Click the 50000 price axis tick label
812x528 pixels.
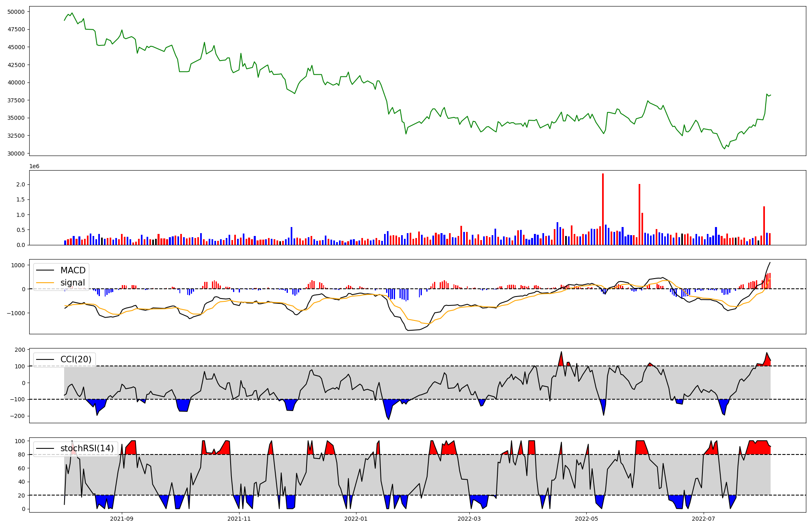[16, 12]
